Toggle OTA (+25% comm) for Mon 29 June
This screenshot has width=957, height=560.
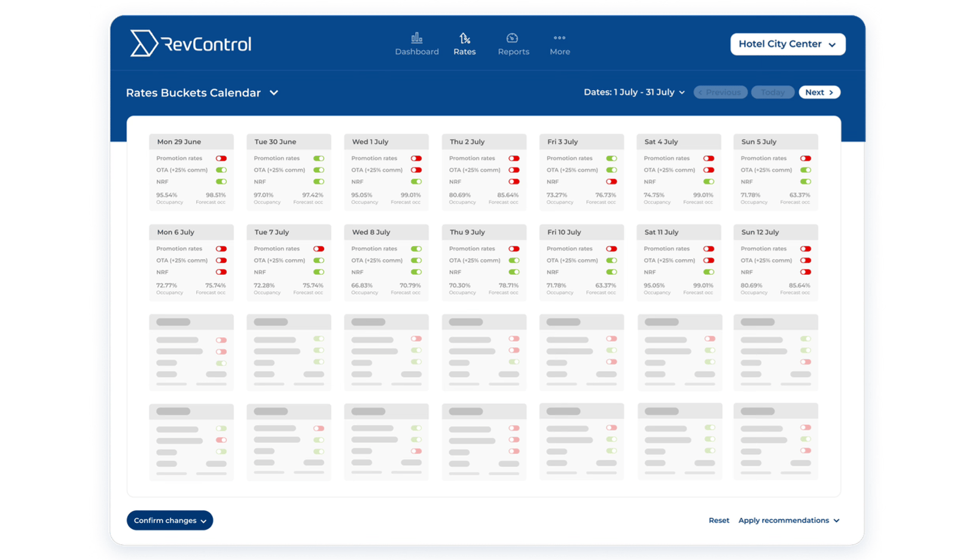221,170
